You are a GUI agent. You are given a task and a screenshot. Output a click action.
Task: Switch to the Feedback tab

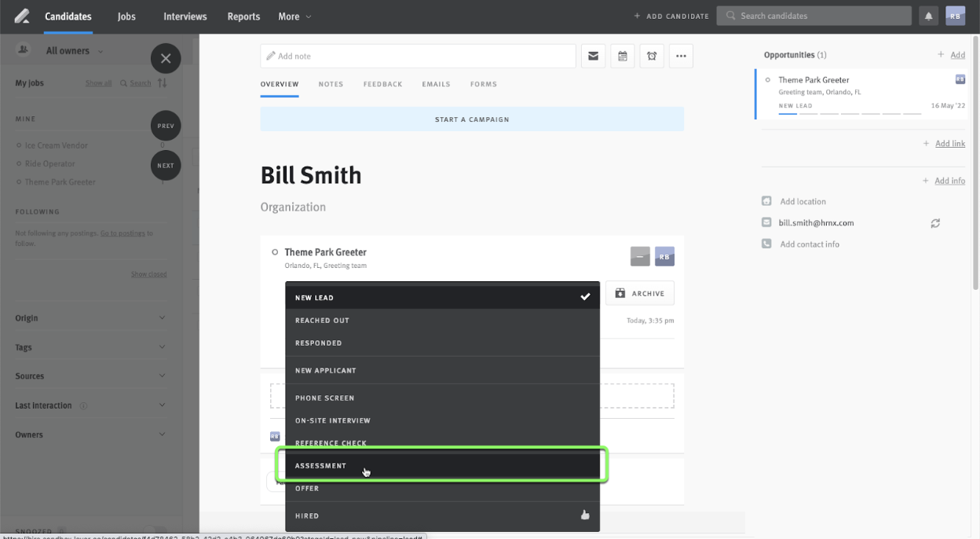click(x=382, y=84)
